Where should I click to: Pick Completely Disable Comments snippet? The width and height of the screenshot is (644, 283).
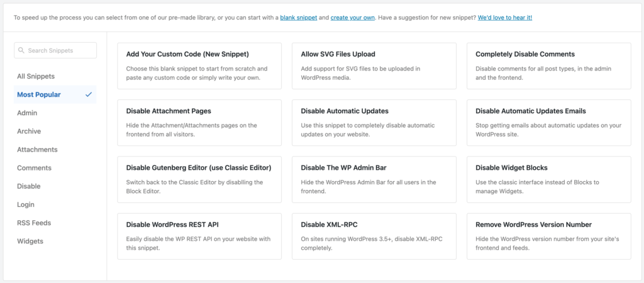pos(548,65)
